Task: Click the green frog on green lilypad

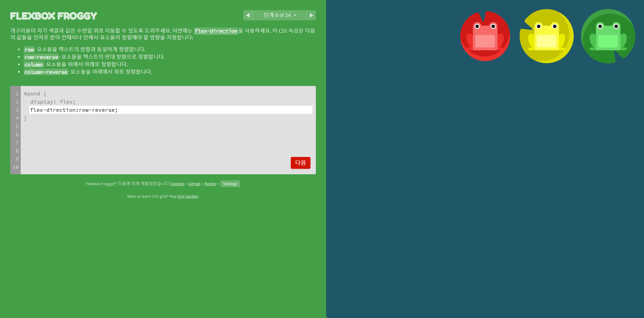Action: coord(608,36)
